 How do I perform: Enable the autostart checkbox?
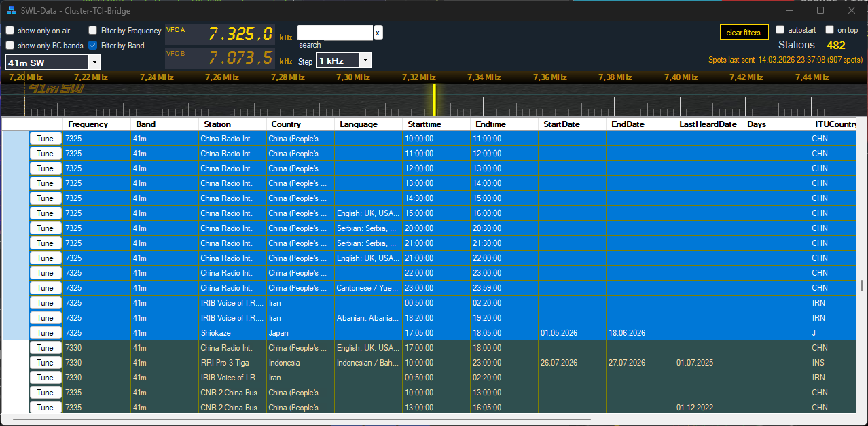[x=780, y=30]
